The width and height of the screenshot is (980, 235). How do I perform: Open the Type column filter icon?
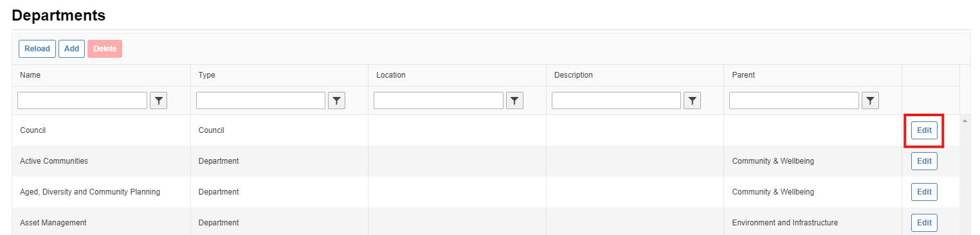coord(336,101)
